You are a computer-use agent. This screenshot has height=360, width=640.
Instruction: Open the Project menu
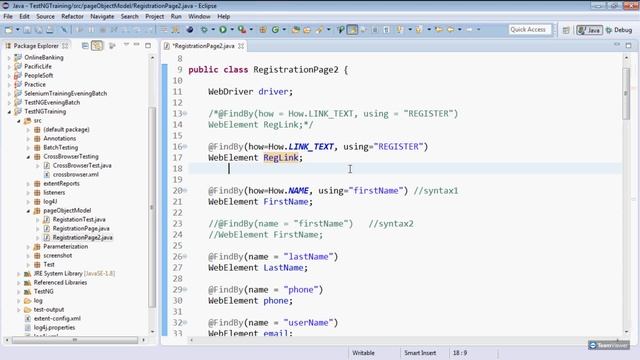click(x=155, y=16)
